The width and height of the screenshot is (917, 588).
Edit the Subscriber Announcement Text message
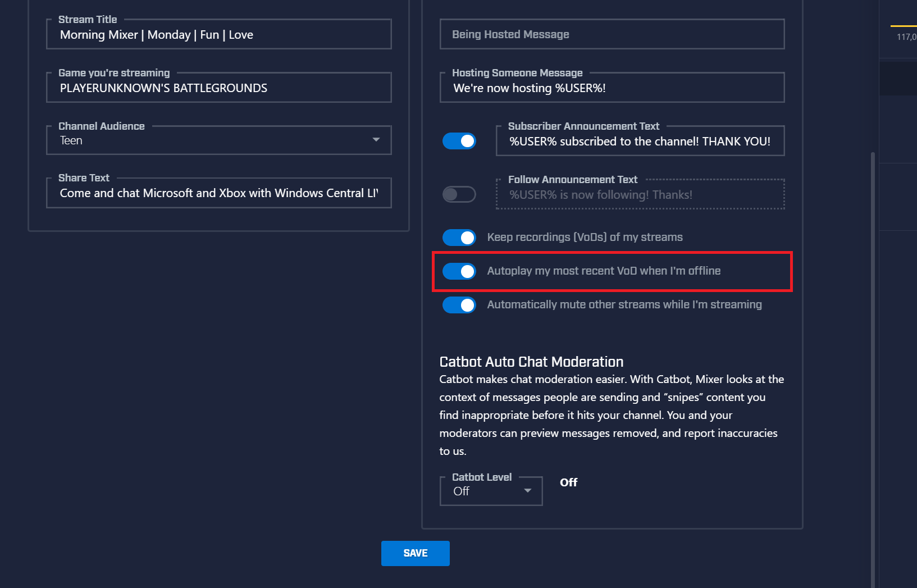tap(640, 141)
